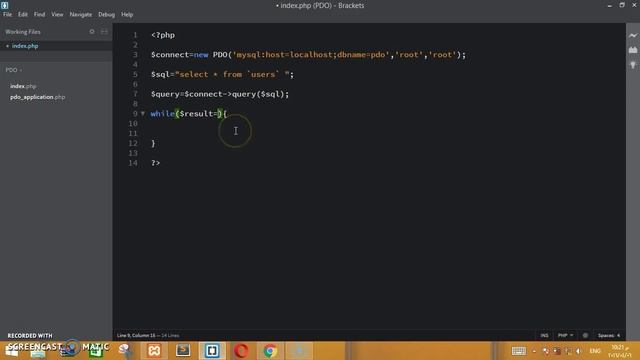This screenshot has width=640, height=360.
Task: Split the editor view using the split icon
Action: tap(104, 31)
